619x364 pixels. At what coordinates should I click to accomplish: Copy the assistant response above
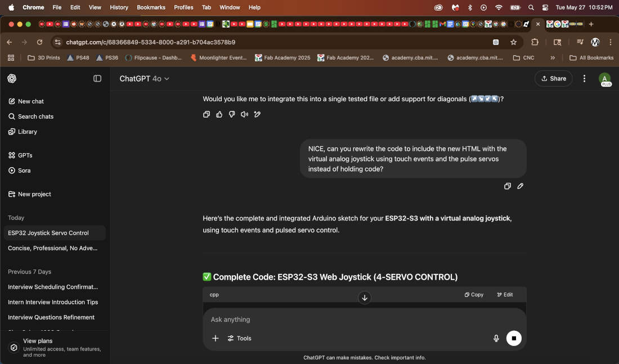click(207, 114)
